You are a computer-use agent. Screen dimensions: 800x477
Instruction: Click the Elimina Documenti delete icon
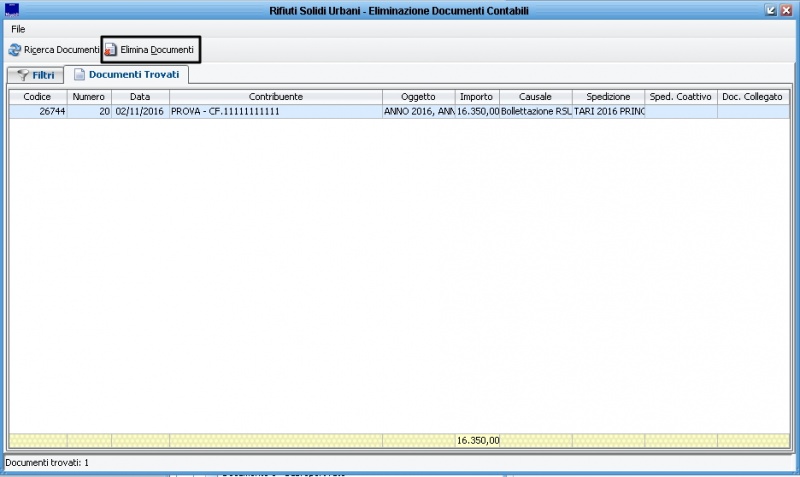tap(111, 49)
